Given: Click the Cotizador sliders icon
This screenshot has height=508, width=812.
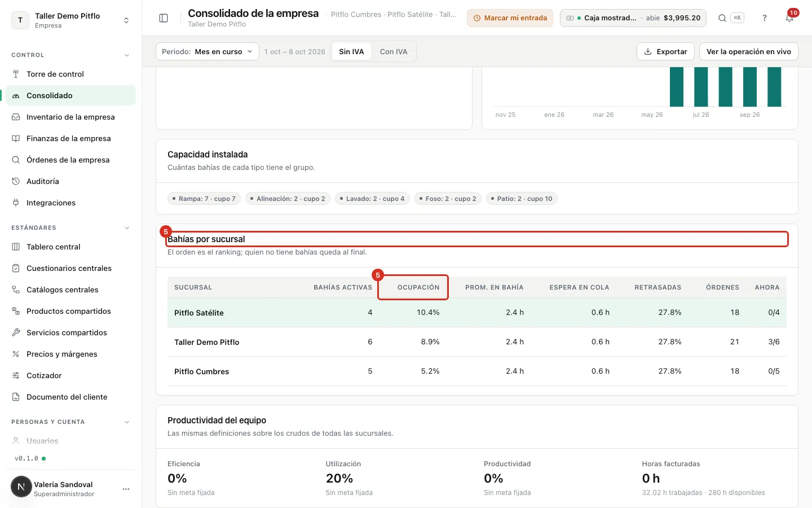Looking at the screenshot, I should pyautogui.click(x=16, y=375).
